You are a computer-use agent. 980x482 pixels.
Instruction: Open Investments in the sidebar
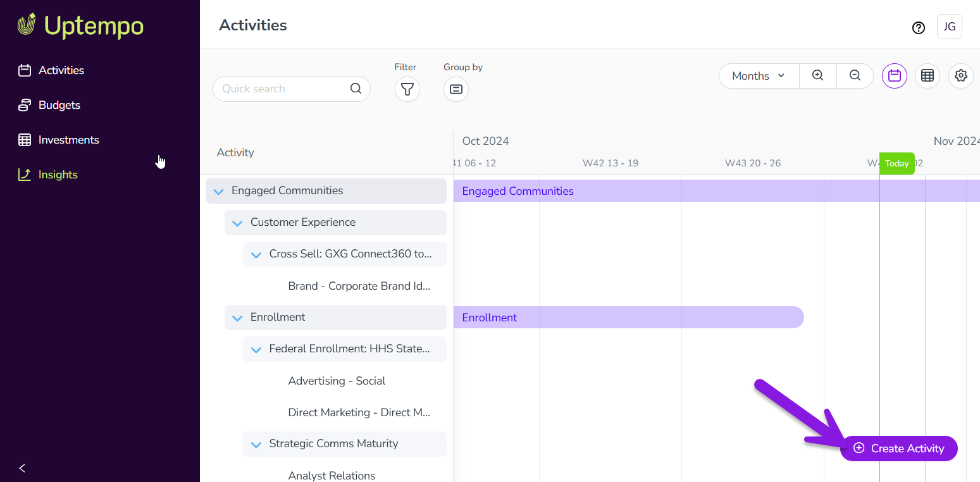pyautogui.click(x=68, y=140)
